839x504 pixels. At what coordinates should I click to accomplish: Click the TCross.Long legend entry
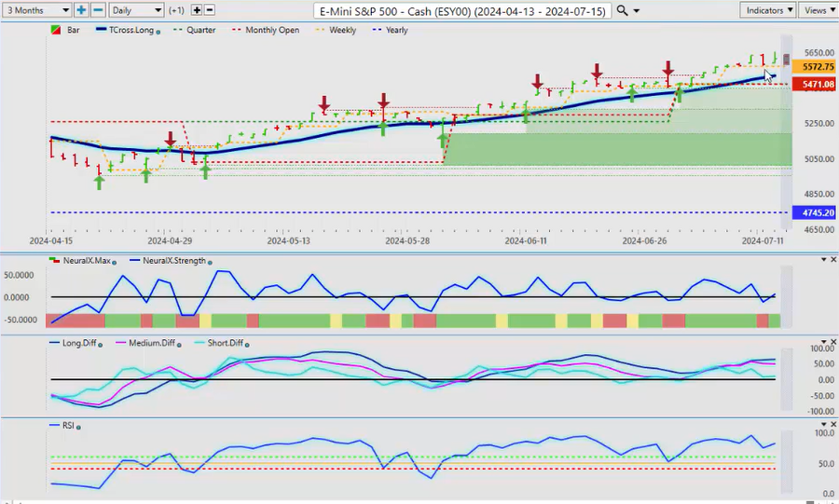131,30
